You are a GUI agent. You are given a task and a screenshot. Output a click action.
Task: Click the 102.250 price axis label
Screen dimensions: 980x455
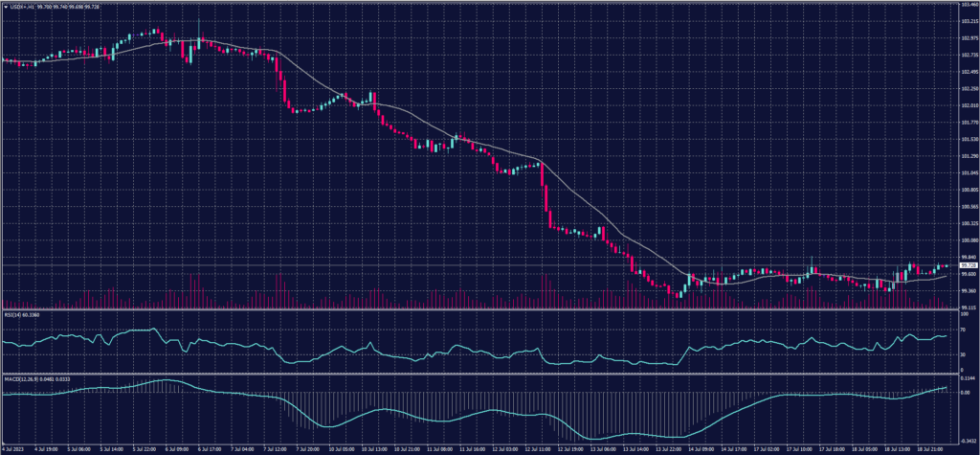click(966, 89)
